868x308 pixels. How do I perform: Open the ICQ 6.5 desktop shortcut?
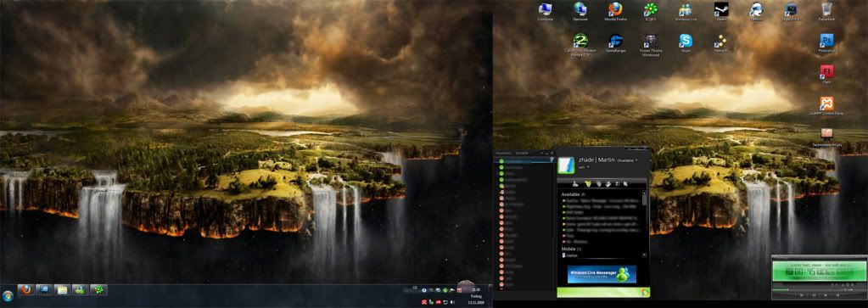(650, 11)
